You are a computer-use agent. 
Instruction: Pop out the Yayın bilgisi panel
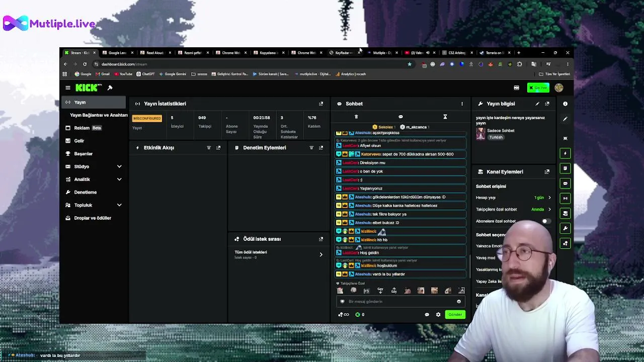[547, 104]
